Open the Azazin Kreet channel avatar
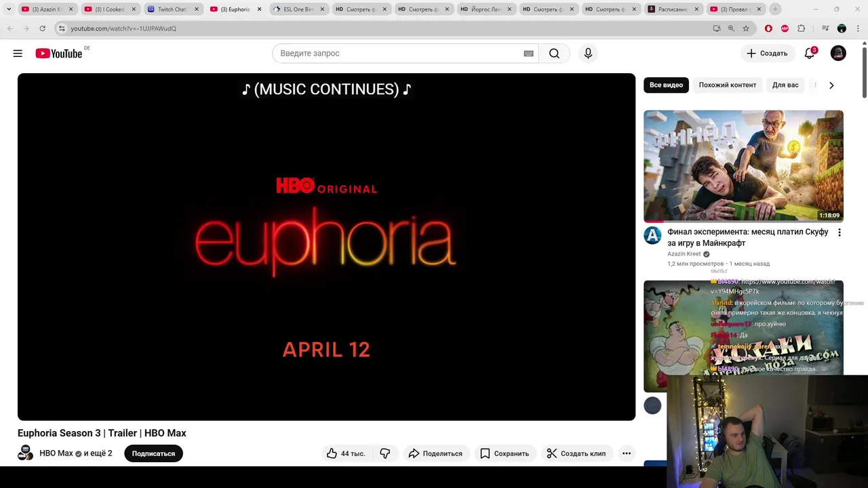This screenshot has height=488, width=868. pos(652,235)
